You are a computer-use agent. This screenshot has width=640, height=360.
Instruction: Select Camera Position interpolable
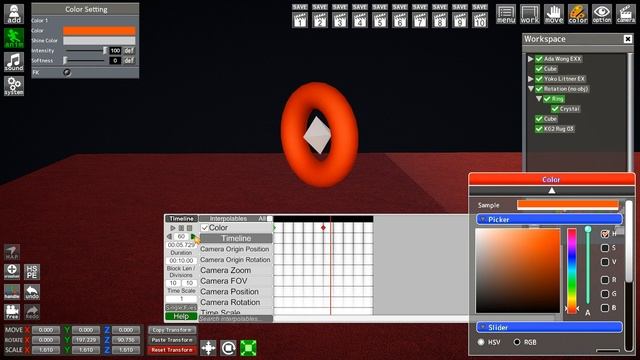click(229, 291)
